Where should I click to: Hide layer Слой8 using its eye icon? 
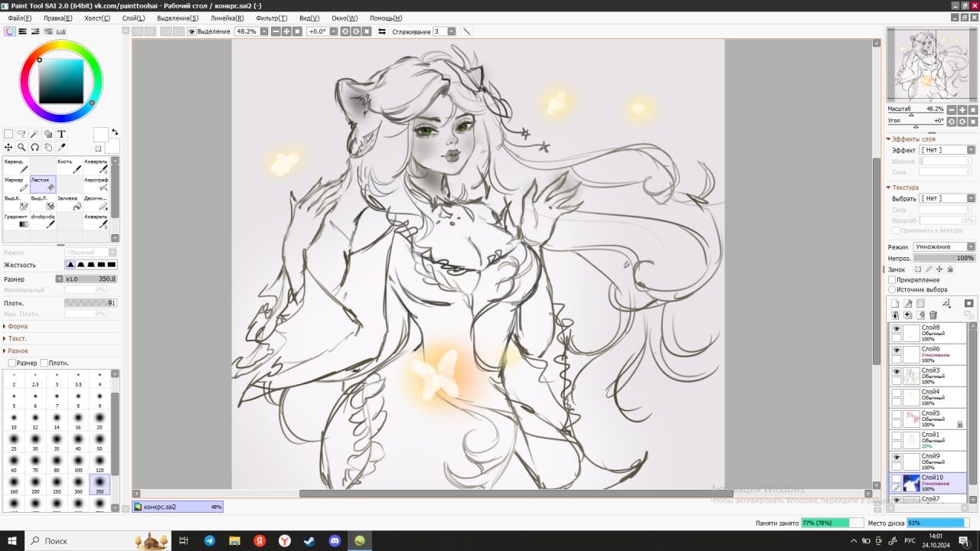[x=896, y=328]
